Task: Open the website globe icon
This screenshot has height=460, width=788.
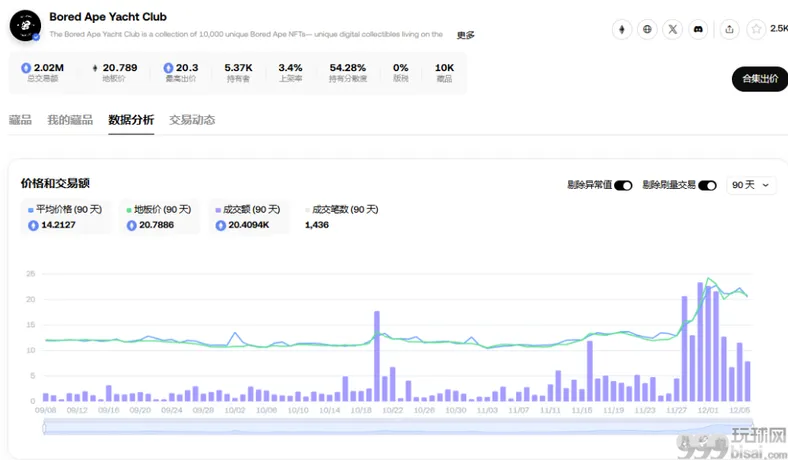Action: (647, 29)
